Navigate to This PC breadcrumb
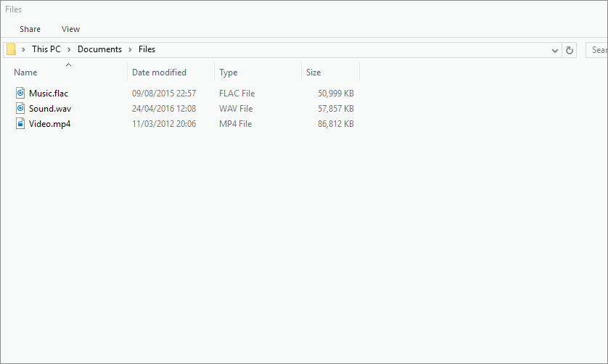Image resolution: width=608 pixels, height=364 pixels. [46, 50]
